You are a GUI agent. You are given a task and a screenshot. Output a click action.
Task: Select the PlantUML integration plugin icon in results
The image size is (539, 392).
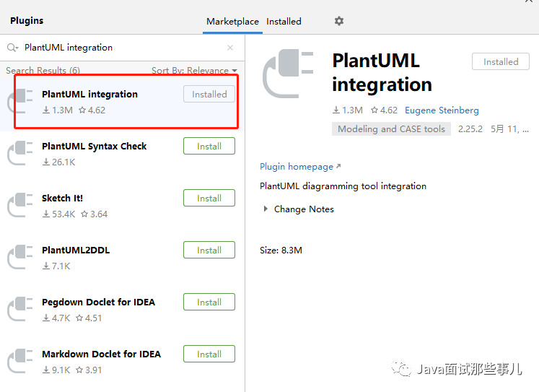[x=20, y=101]
